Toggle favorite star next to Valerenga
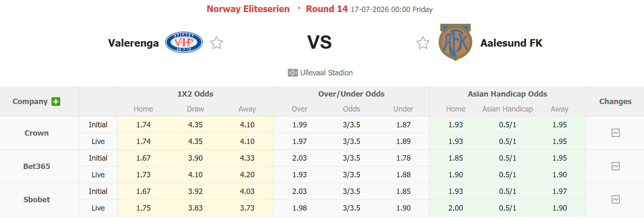 pos(216,43)
